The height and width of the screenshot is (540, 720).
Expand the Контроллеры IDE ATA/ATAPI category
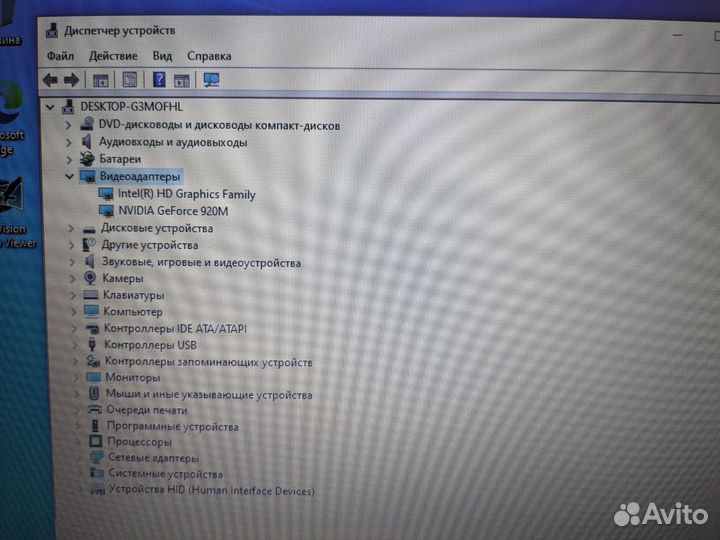(x=74, y=329)
